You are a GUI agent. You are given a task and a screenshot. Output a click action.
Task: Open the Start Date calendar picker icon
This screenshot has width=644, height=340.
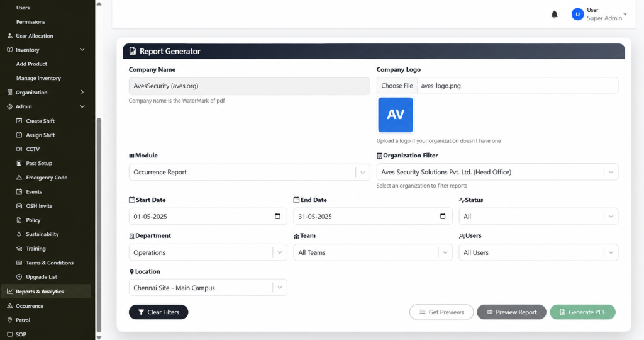(x=277, y=216)
